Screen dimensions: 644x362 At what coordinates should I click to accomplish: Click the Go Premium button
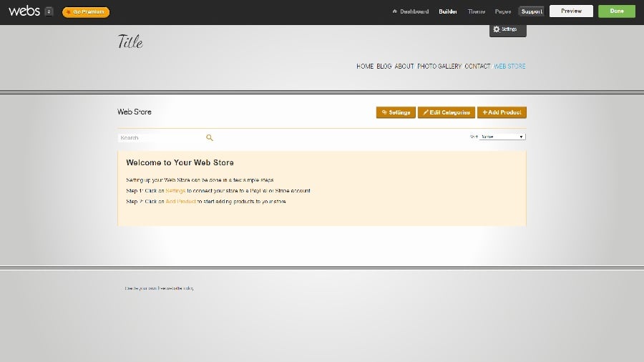(x=86, y=12)
